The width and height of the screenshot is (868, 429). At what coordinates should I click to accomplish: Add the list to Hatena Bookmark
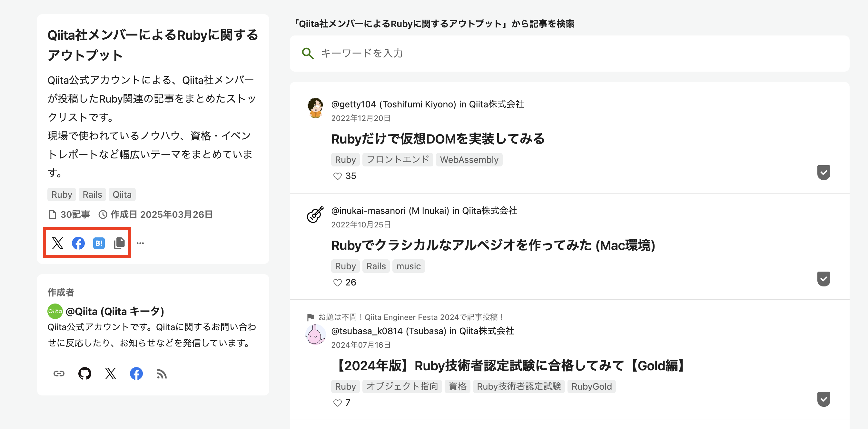point(99,243)
